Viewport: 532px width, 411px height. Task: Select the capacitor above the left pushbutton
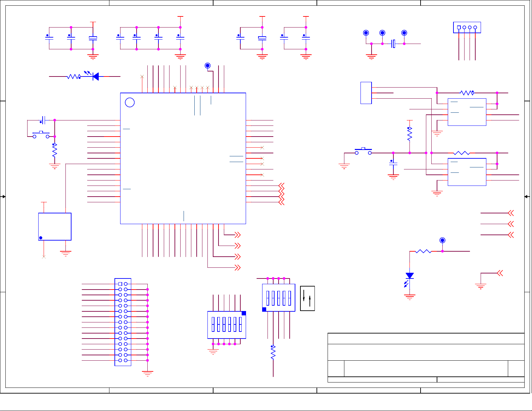click(x=43, y=120)
